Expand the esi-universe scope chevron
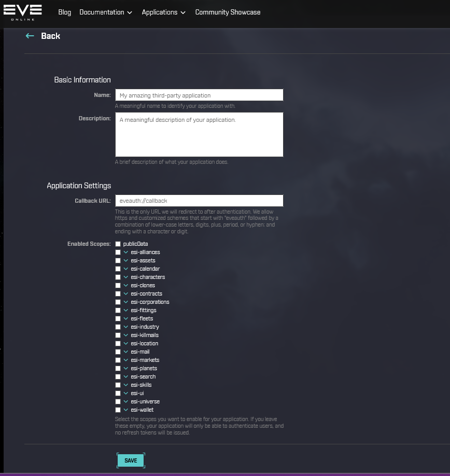 (x=126, y=402)
